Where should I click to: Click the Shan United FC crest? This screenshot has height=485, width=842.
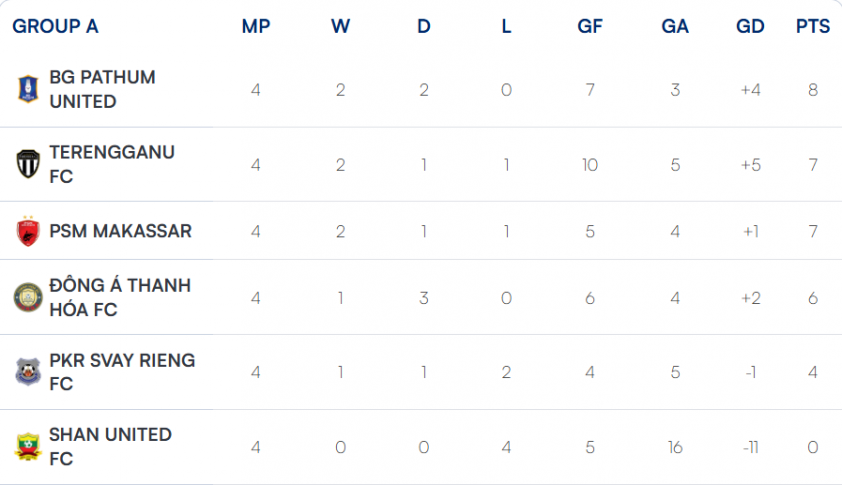click(x=28, y=447)
